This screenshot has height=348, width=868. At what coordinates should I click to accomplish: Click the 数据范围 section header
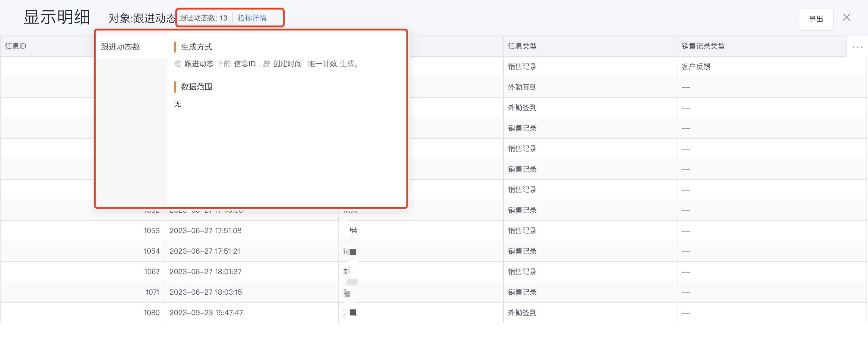pos(196,87)
